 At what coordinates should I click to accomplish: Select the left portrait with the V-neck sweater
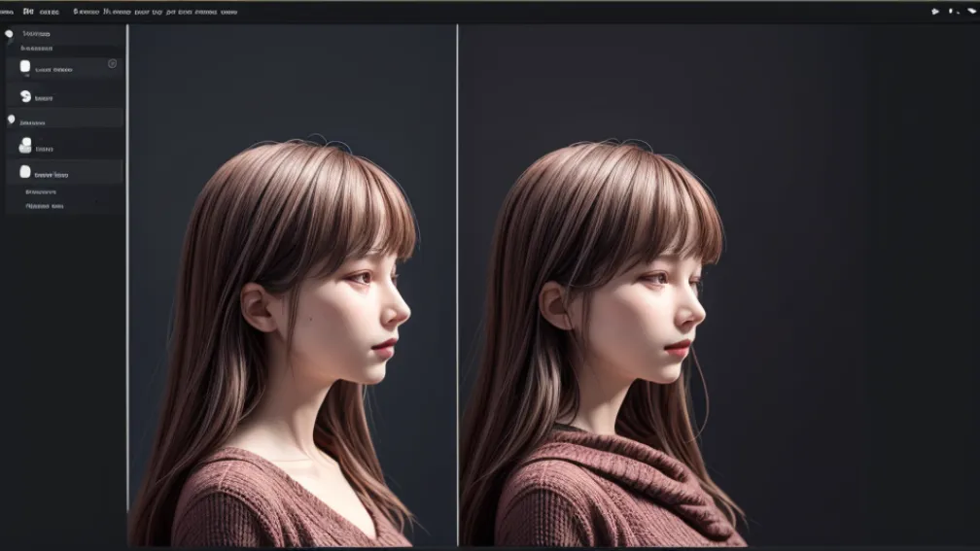click(x=292, y=340)
